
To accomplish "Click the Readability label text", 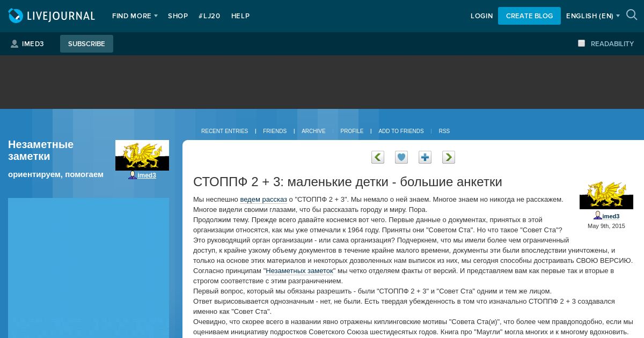I will 612,44.
